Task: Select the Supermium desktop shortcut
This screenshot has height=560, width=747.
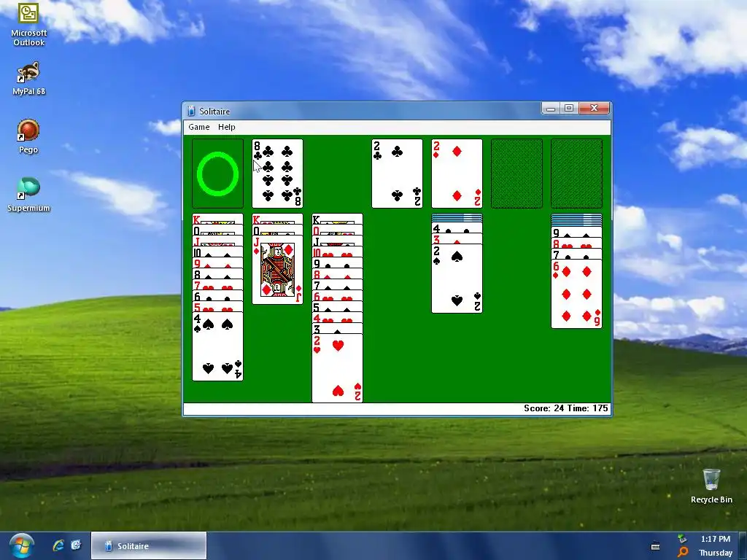Action: pos(28,195)
